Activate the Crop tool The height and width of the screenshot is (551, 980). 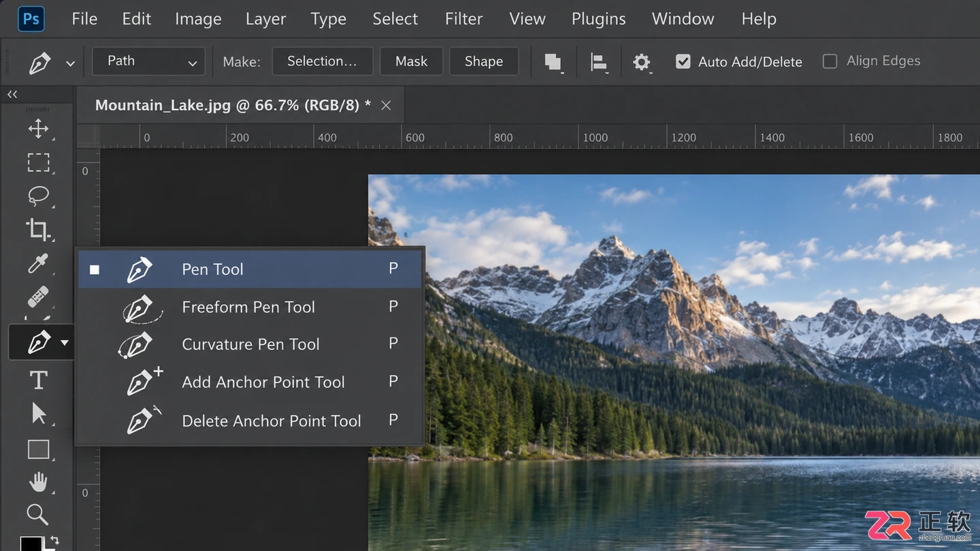pos(38,230)
